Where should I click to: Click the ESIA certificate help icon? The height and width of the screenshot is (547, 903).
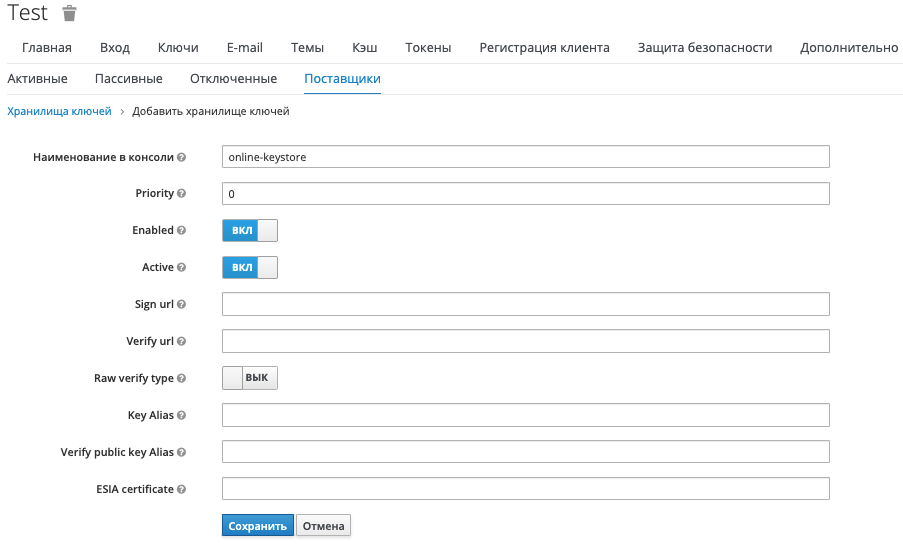click(x=182, y=489)
